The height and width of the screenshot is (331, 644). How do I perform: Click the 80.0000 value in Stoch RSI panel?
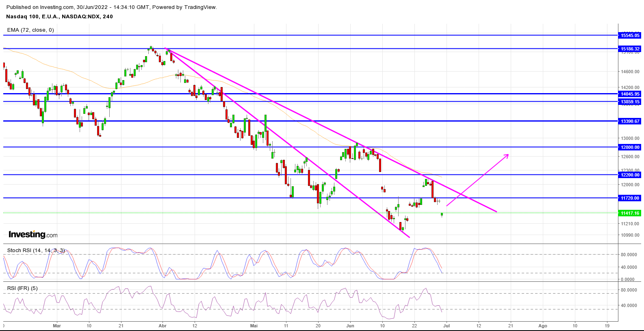[x=629, y=255]
